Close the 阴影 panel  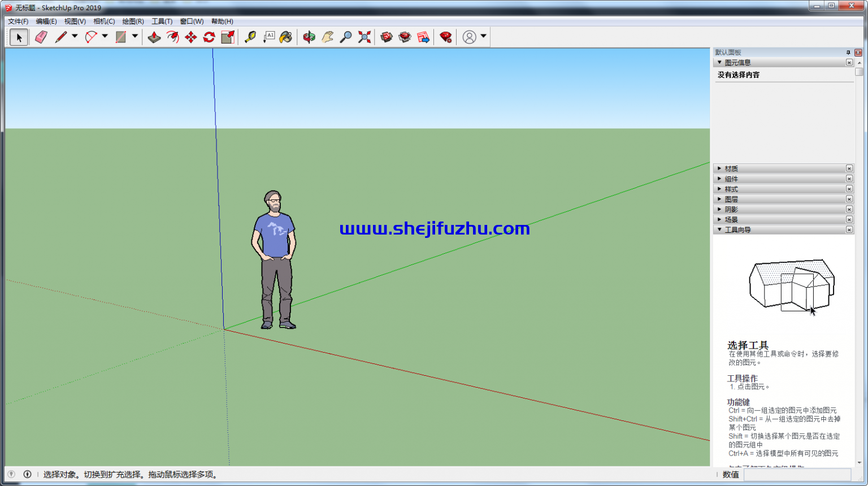click(x=849, y=209)
